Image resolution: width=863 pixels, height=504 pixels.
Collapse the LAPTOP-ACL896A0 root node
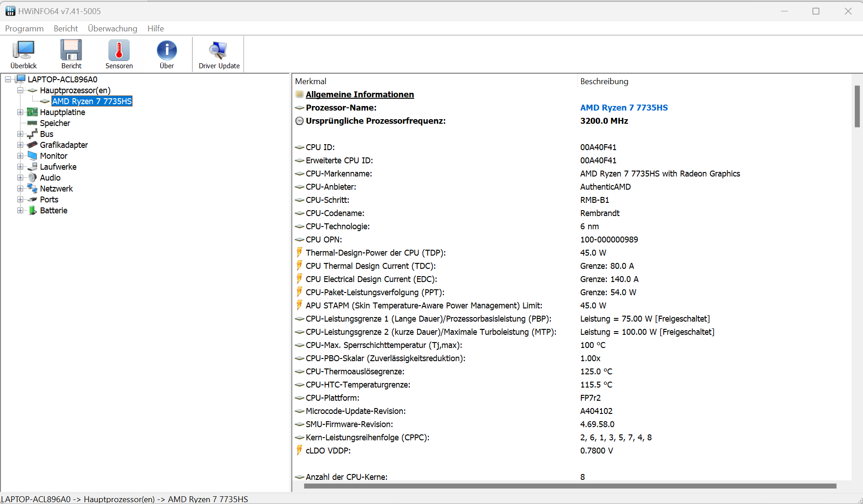8,80
